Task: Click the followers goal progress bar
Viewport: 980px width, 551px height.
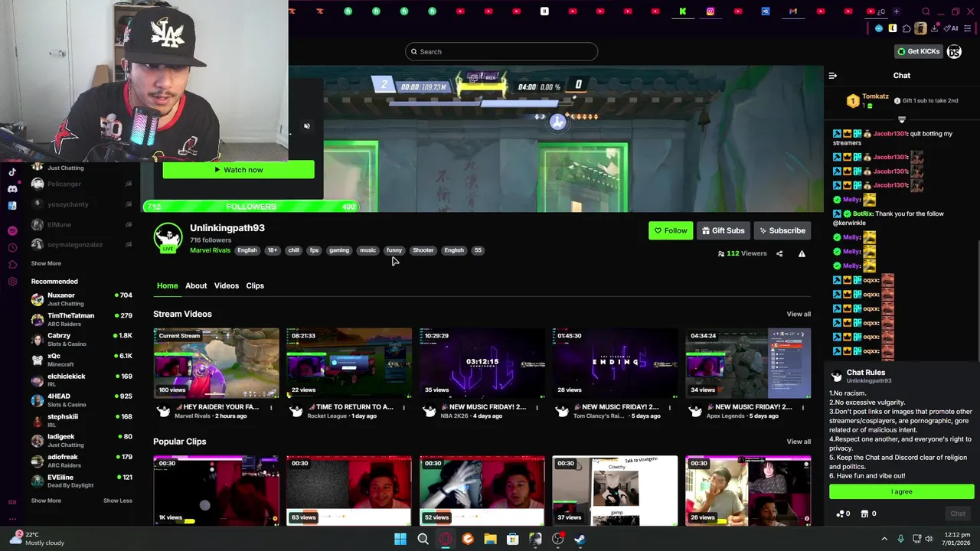Action: pyautogui.click(x=251, y=207)
